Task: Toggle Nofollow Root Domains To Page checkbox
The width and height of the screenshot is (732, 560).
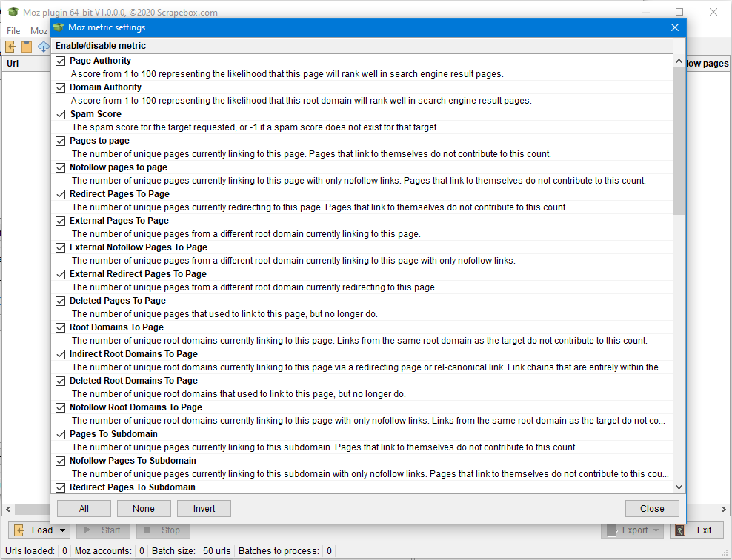Action: click(60, 407)
